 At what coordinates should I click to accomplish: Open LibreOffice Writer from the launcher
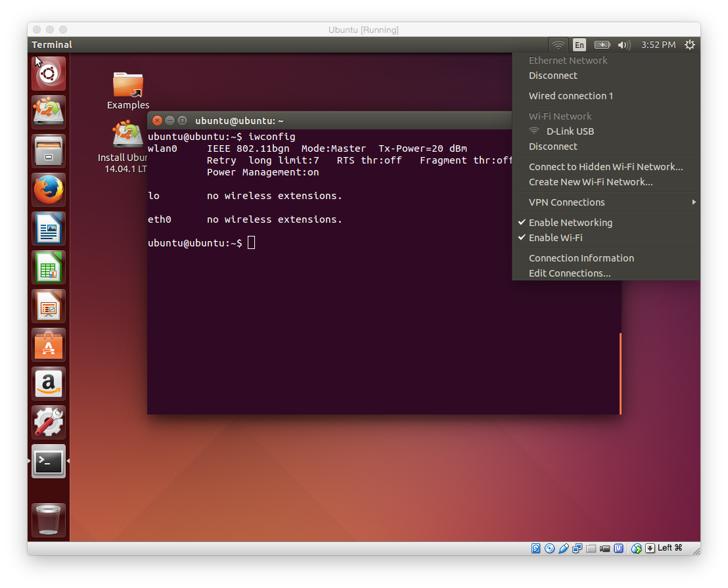49,229
